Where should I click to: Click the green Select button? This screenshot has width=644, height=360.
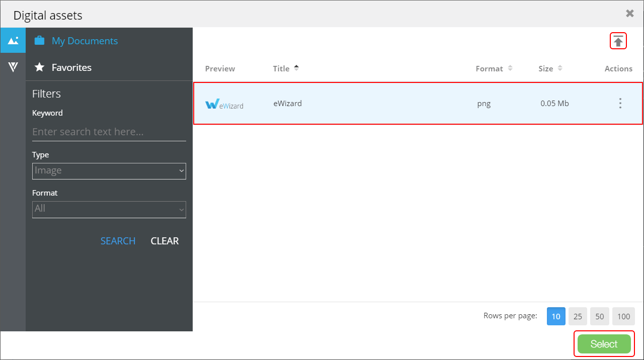(604, 344)
